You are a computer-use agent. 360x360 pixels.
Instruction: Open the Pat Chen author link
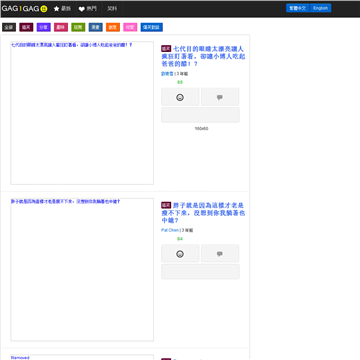[x=170, y=230]
